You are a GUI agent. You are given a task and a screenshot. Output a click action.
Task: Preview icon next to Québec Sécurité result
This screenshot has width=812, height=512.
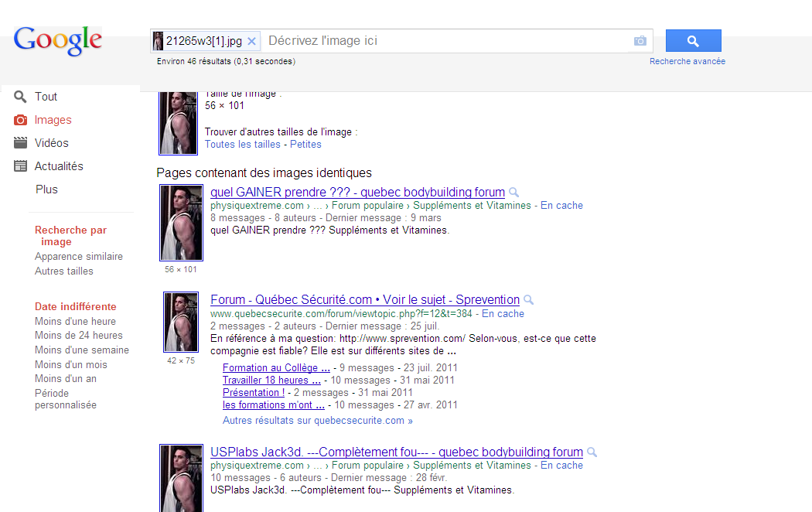tap(528, 300)
